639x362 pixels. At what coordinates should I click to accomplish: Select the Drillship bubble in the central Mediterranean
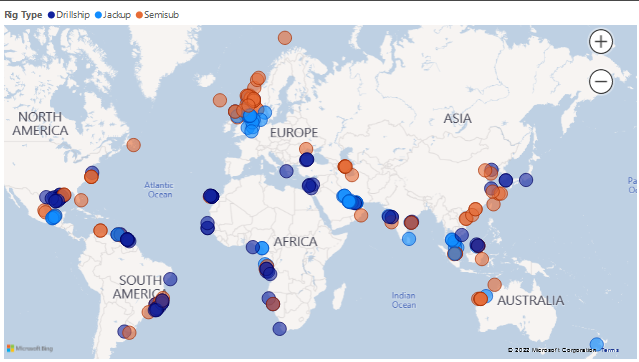point(286,171)
